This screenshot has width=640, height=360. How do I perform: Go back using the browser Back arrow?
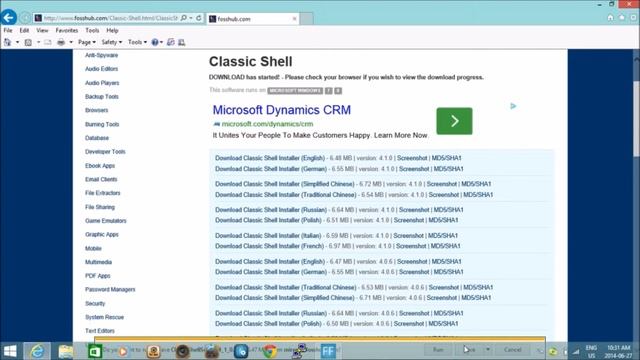9,18
